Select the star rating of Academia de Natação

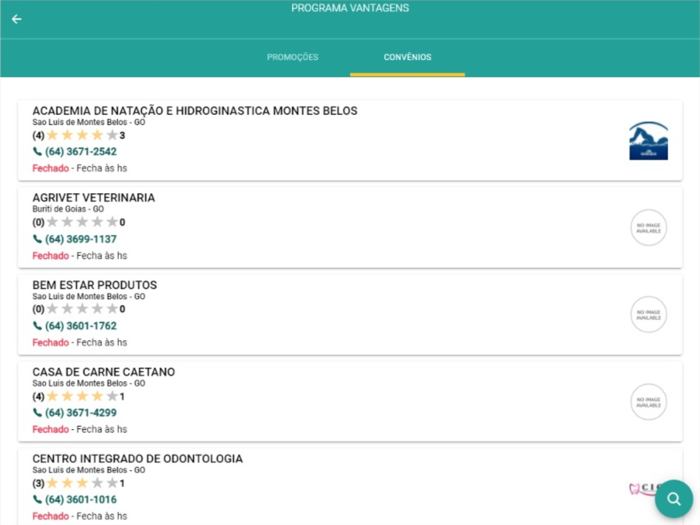[x=82, y=135]
